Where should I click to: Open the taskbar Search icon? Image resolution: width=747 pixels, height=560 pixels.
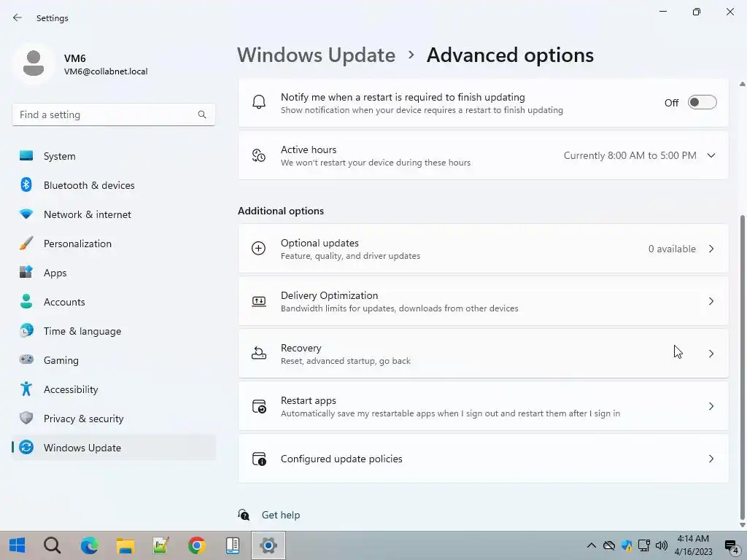[x=53, y=545]
